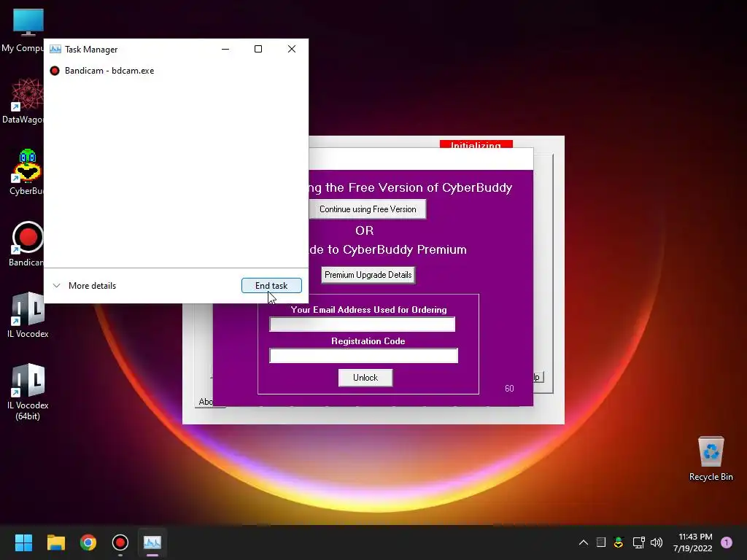Open CyberBuddy desktop shortcut

click(x=26, y=172)
